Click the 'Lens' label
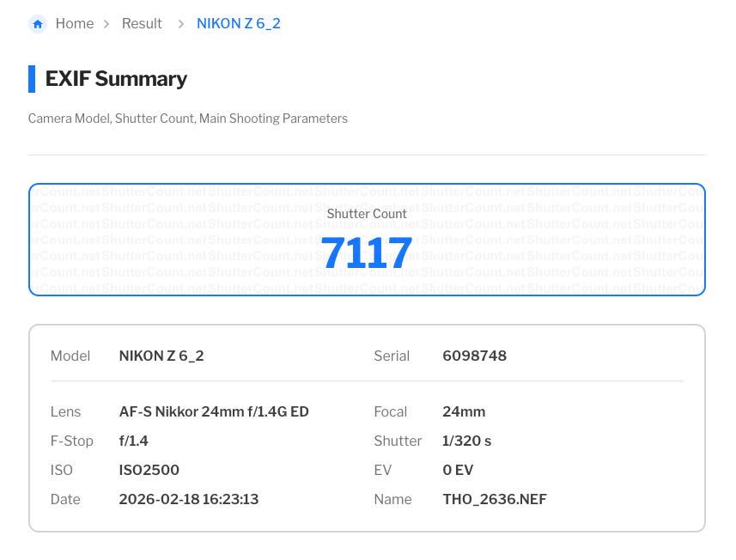 pos(66,411)
